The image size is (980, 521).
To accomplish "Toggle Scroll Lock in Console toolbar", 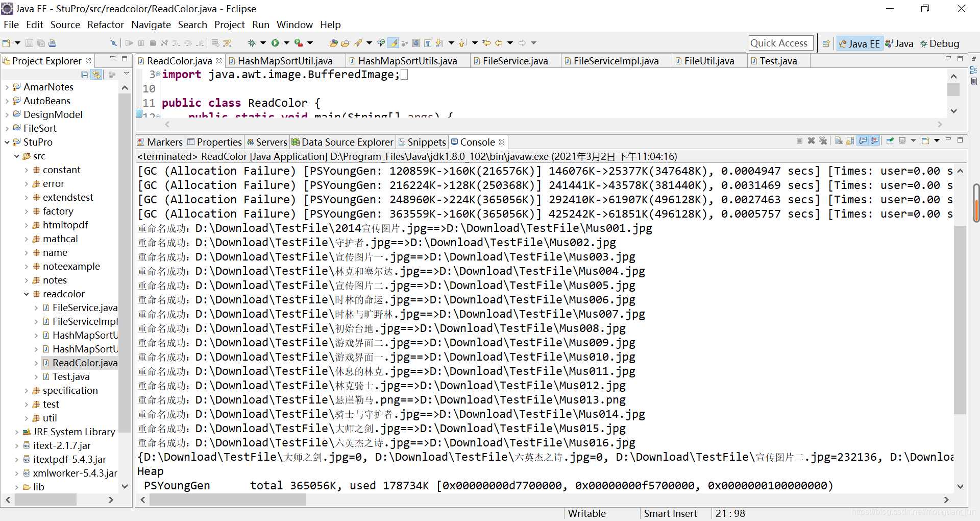I will pyautogui.click(x=850, y=140).
